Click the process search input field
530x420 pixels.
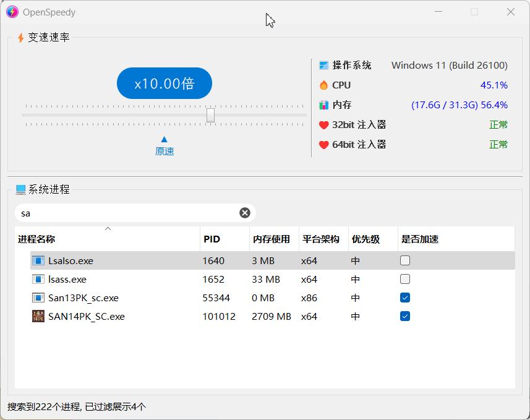click(124, 212)
